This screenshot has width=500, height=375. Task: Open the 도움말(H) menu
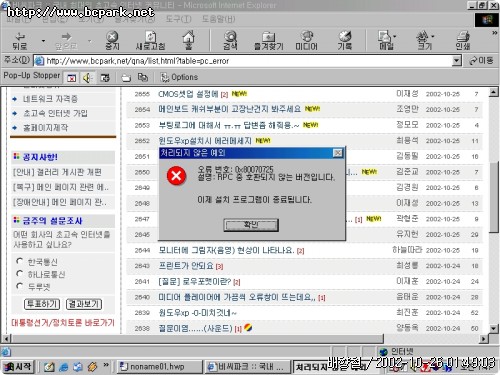(x=218, y=19)
